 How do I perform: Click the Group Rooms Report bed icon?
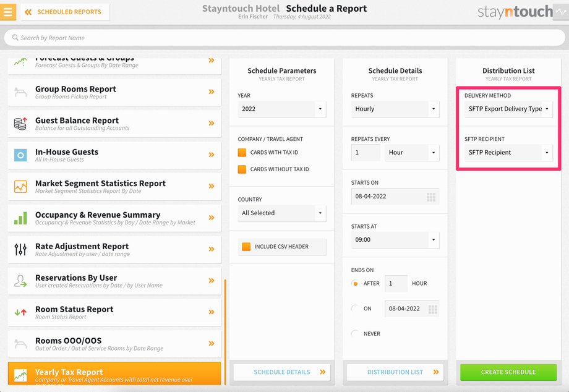(20, 92)
